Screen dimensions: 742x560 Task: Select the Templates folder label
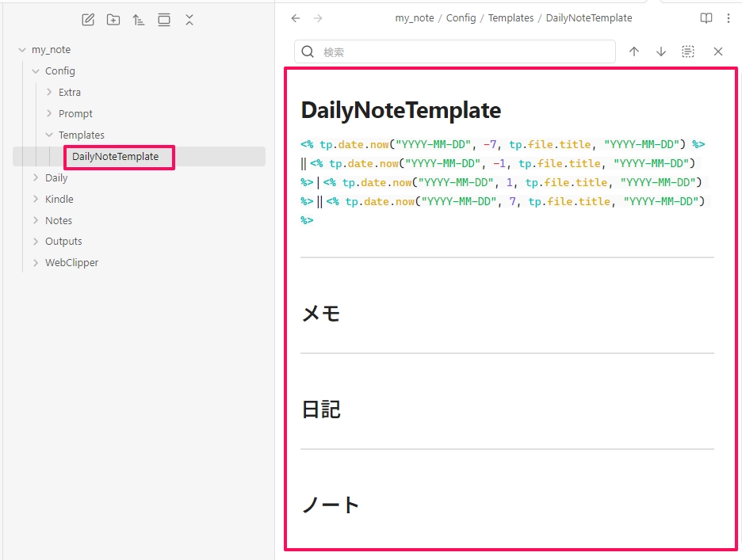[x=82, y=135]
